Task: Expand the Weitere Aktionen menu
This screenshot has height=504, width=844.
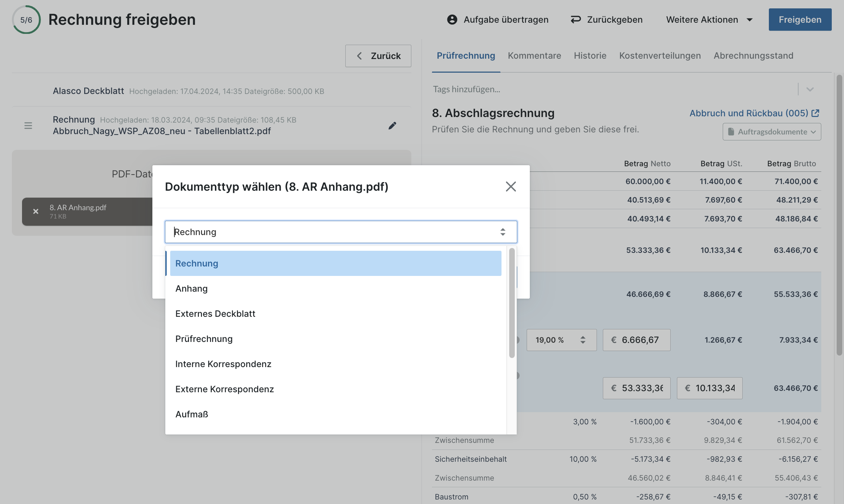Action: pyautogui.click(x=709, y=20)
